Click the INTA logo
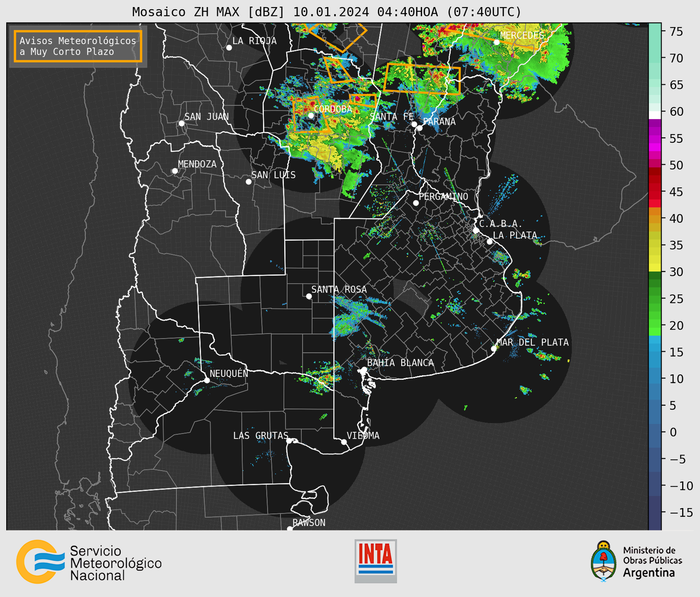 (376, 561)
